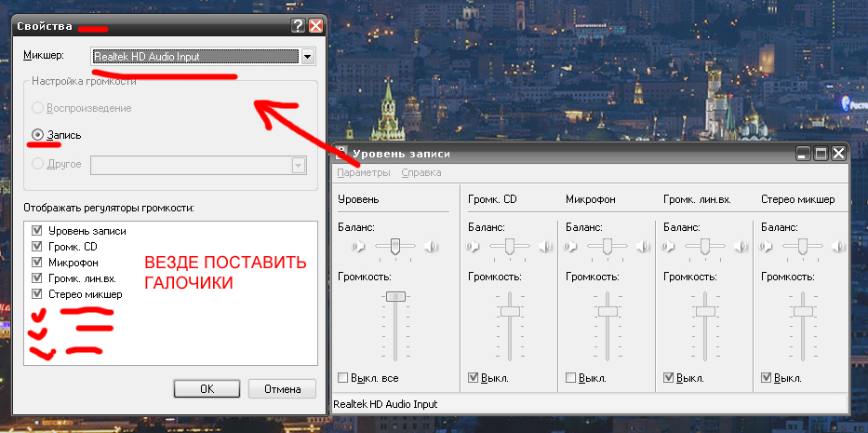Click the Микрофон volume slider thumb
This screenshot has width=868, height=433.
coord(608,311)
